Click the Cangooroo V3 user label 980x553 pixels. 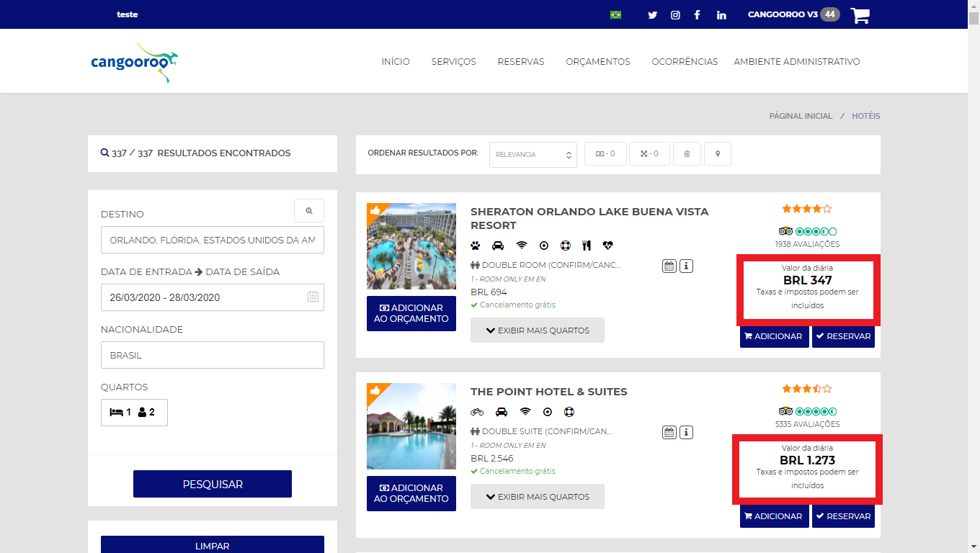pos(783,14)
